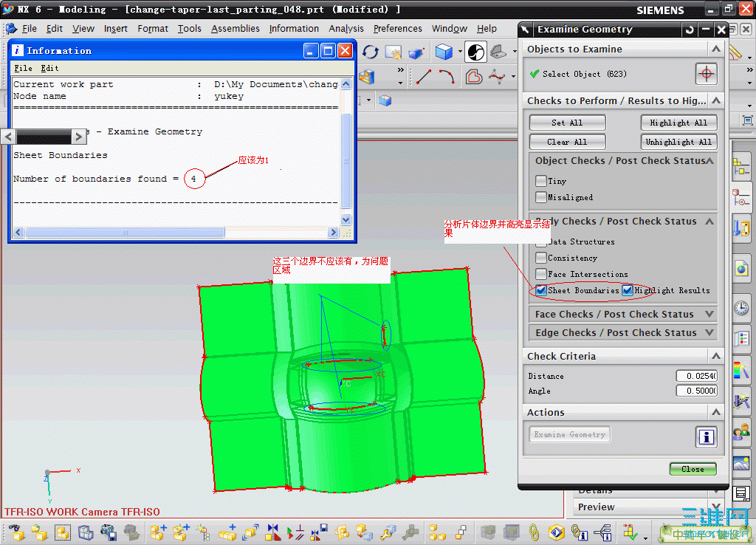Open the clock history icon in right sidebar
Viewport: 756px width, 545px height.
pos(741,307)
